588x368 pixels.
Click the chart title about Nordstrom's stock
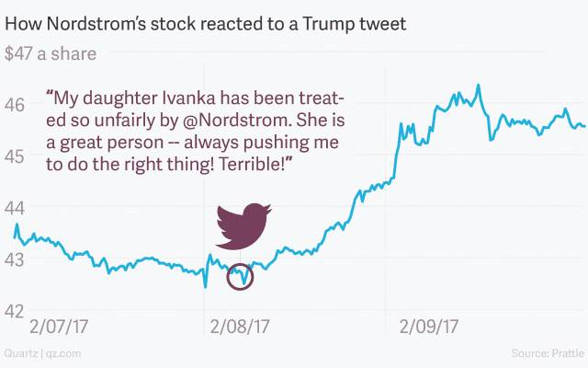(x=207, y=20)
